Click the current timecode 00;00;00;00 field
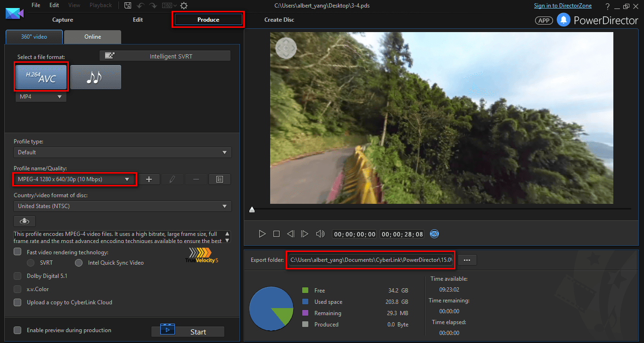The height and width of the screenshot is (343, 644). pos(355,234)
